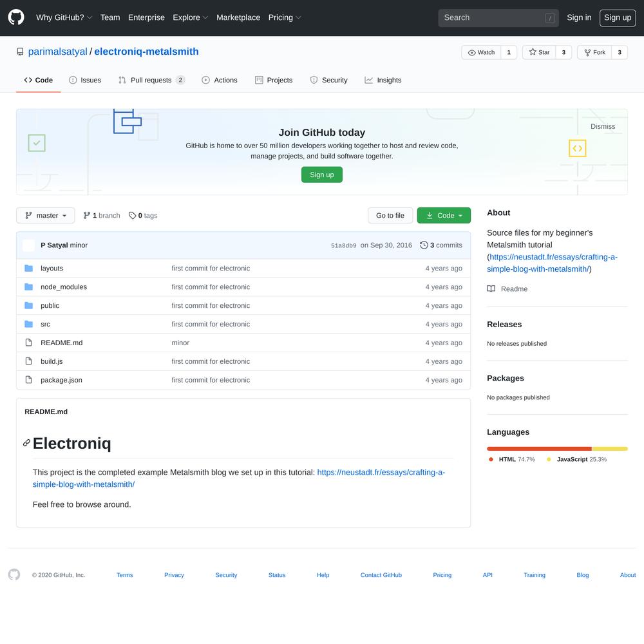The image size is (644, 644).
Task: Click the JavaScript 25.3% language entry
Action: point(576,460)
